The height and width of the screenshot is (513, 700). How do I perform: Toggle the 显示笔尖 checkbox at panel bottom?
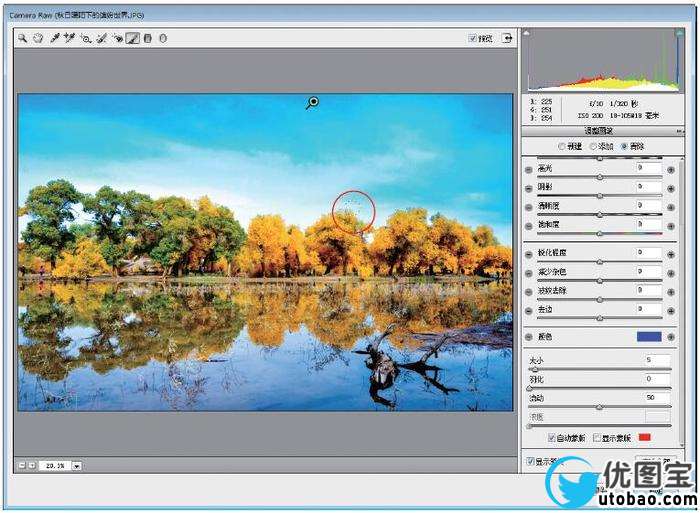click(530, 461)
